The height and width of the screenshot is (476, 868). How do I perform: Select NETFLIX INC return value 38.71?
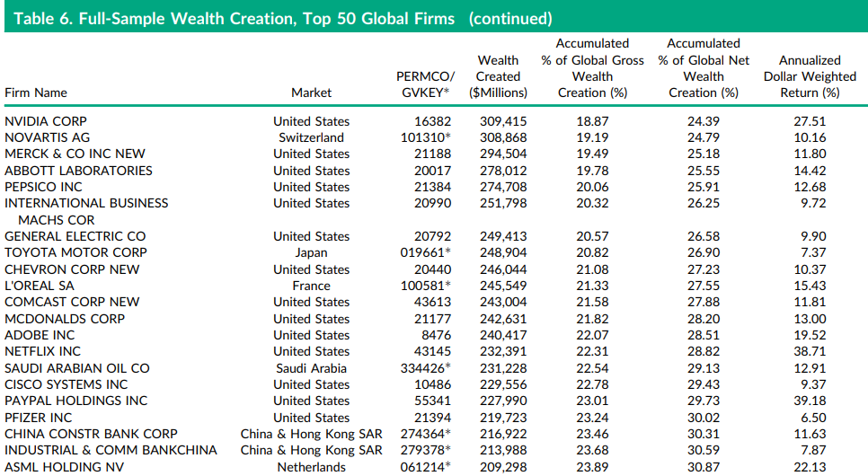tap(810, 351)
